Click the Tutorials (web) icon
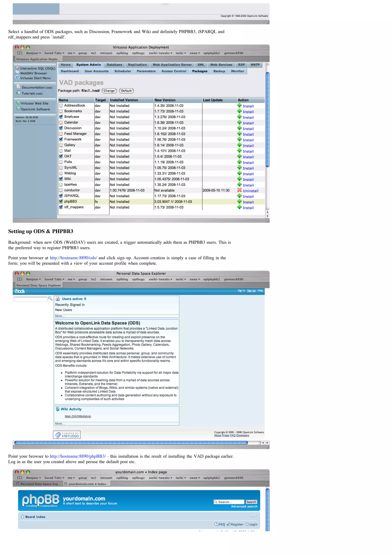Image resolution: width=392 pixels, height=555 pixels. pyautogui.click(x=18, y=92)
